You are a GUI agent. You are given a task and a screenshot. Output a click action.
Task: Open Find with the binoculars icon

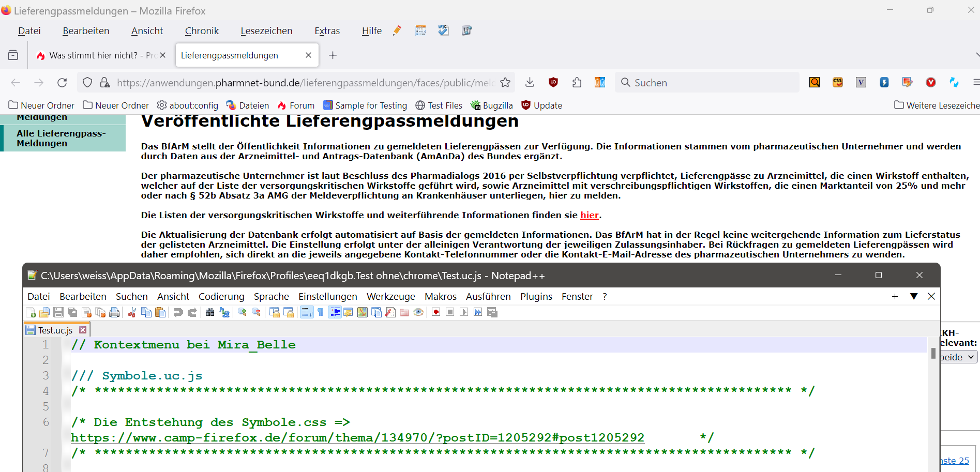point(210,312)
